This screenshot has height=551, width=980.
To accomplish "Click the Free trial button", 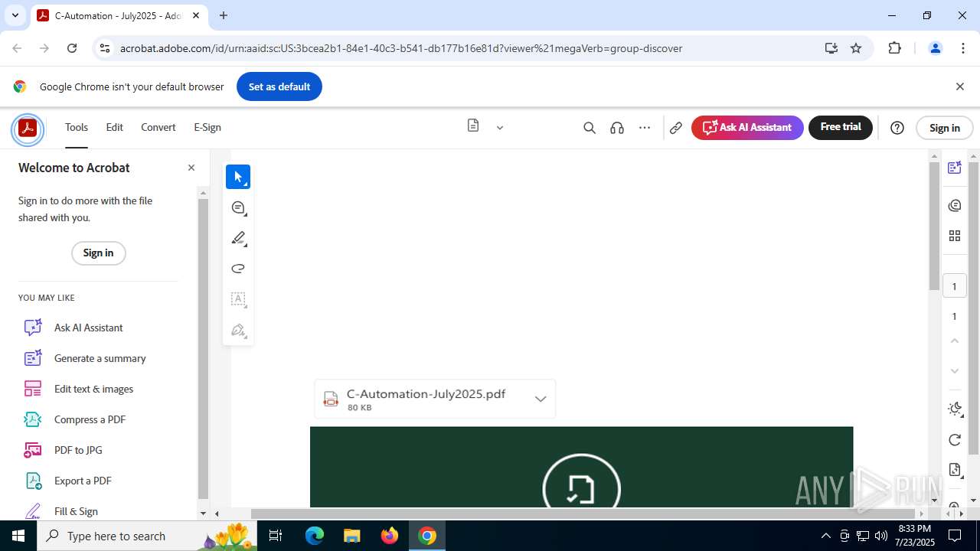I will click(841, 127).
